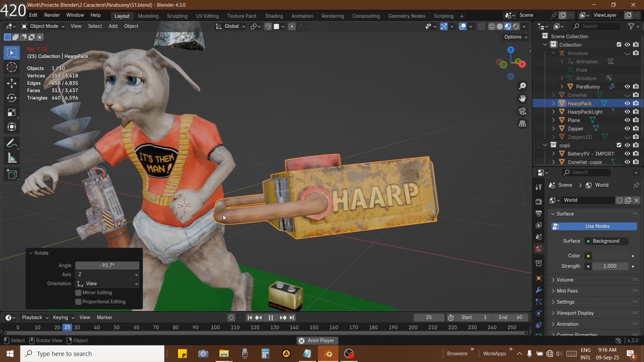Uncheck the Collection exclude checkbox
This screenshot has width=644, height=362.
point(619,45)
